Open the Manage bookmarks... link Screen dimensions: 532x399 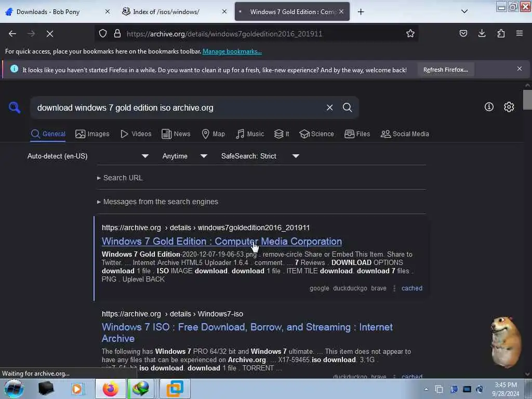(x=232, y=51)
